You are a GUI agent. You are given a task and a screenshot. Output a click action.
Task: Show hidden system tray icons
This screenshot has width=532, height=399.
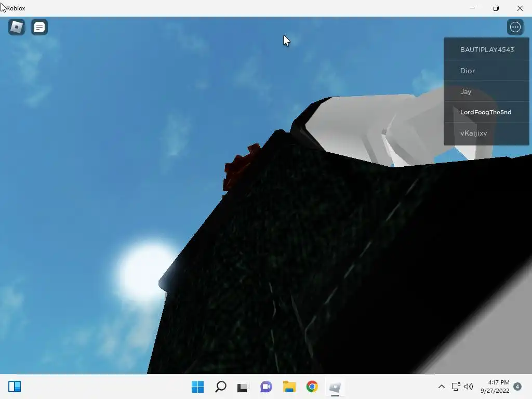point(442,387)
